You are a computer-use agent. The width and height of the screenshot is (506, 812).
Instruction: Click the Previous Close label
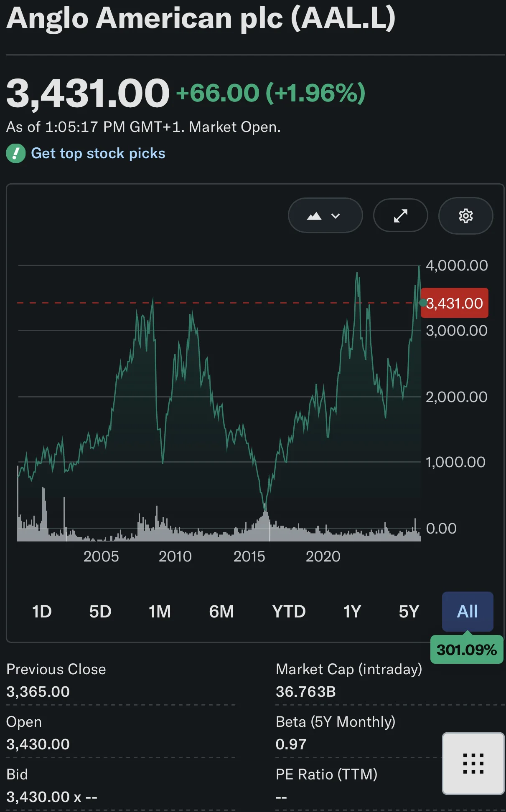point(56,669)
